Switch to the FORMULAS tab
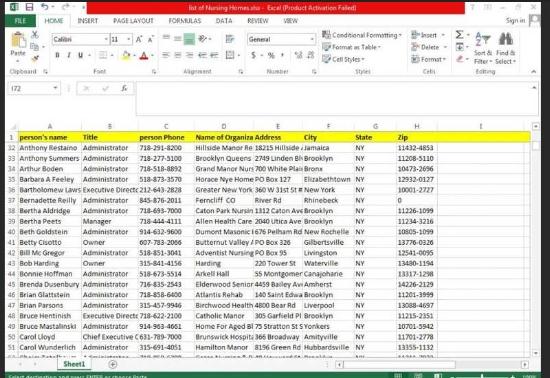This screenshot has width=550, height=378. (185, 21)
